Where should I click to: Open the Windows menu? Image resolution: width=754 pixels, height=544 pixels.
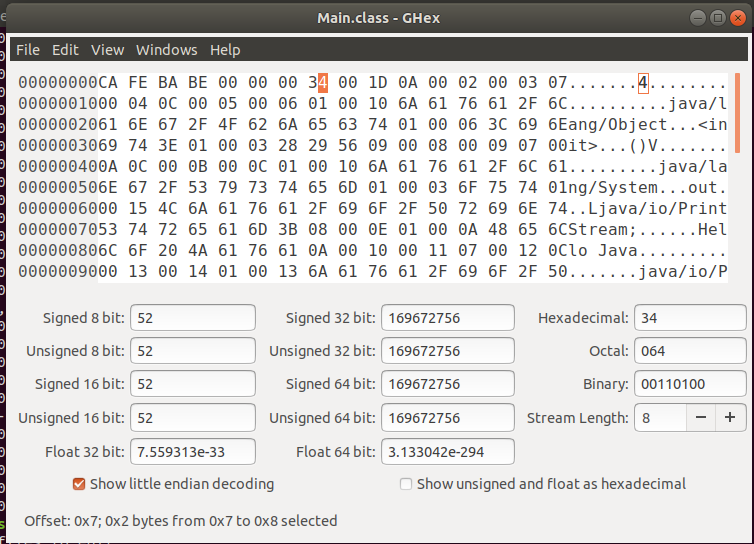pyautogui.click(x=166, y=50)
